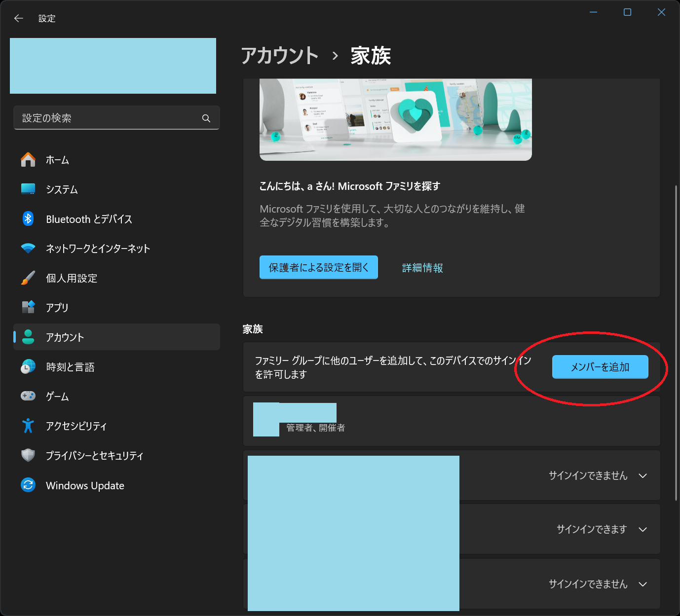680x616 pixels.
Task: Select the プライバシーとセキュリティ label
Action: [x=95, y=456]
